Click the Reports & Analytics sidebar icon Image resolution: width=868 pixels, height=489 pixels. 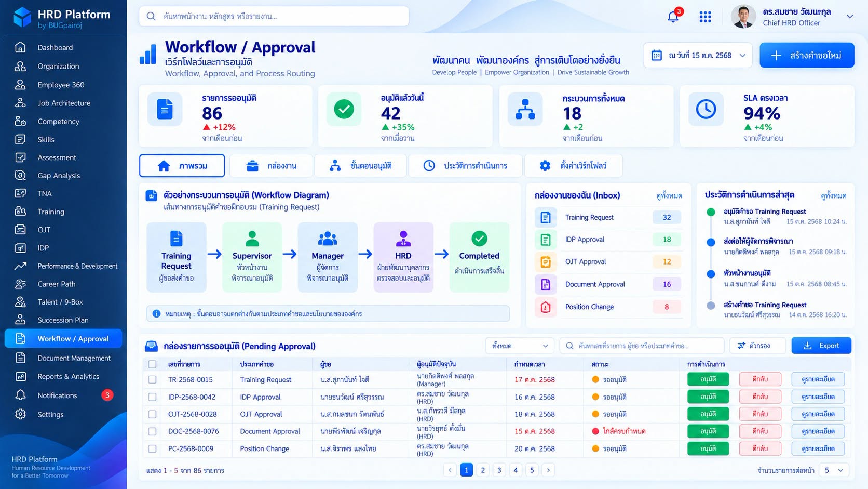tap(20, 376)
